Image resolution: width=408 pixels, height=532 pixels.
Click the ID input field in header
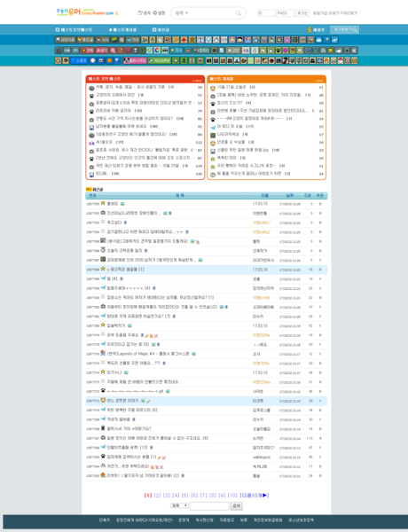[x=266, y=13]
